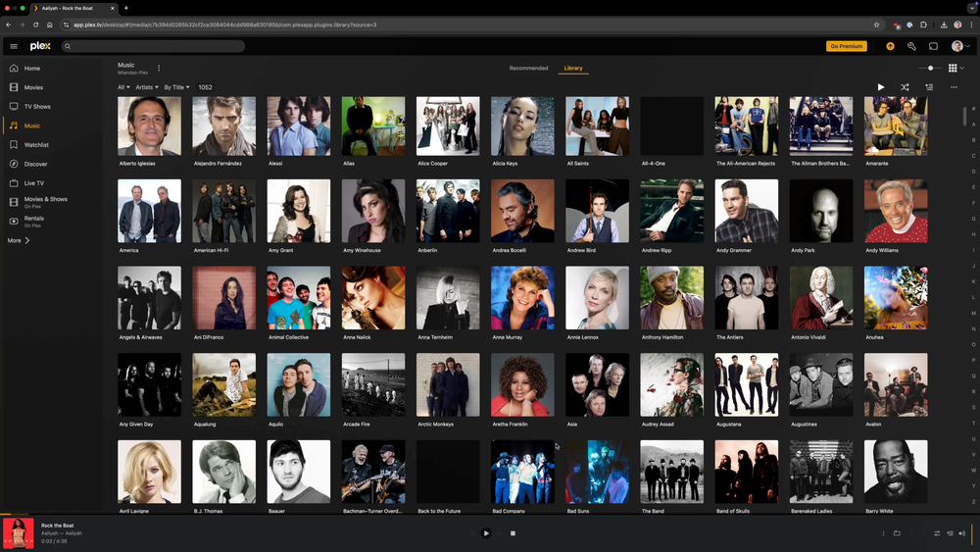
Task: Expand More in the sidebar
Action: [x=19, y=240]
